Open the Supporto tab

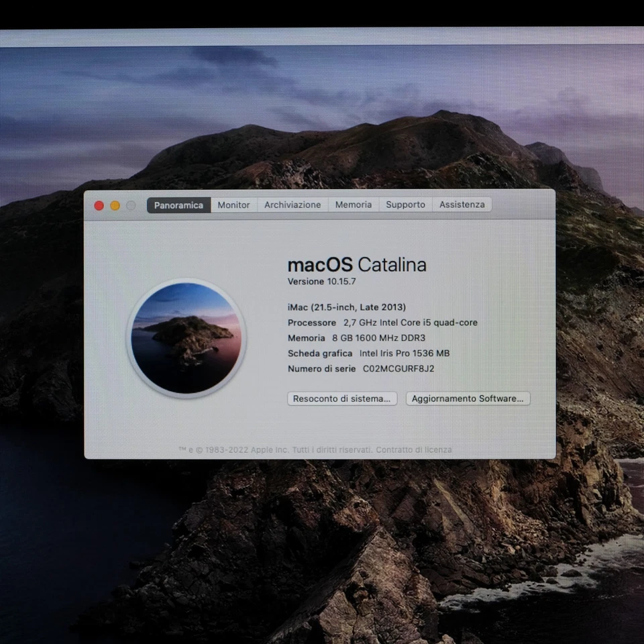(x=405, y=205)
